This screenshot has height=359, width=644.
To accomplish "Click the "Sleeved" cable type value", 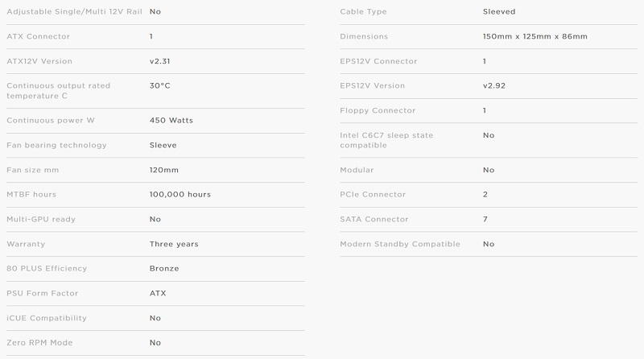I will point(498,11).
